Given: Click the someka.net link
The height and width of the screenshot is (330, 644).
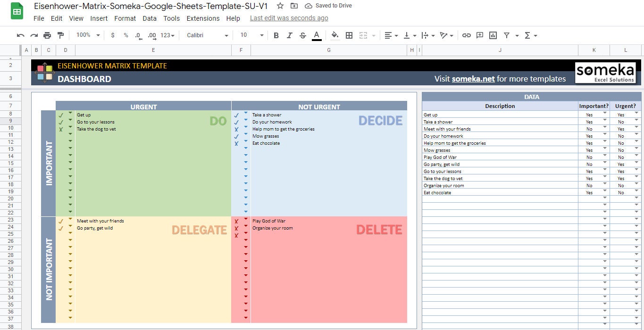Looking at the screenshot, I should (x=473, y=79).
